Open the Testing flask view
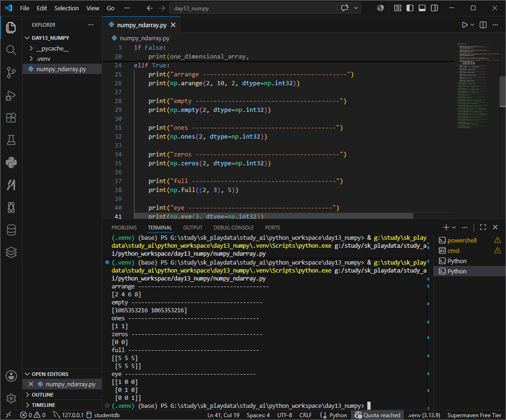Viewport: 506px width, 420px height. tap(11, 140)
